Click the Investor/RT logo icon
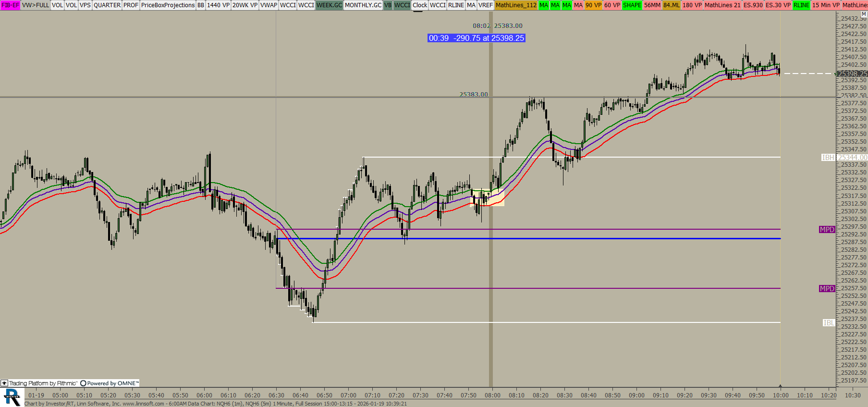 point(12,397)
